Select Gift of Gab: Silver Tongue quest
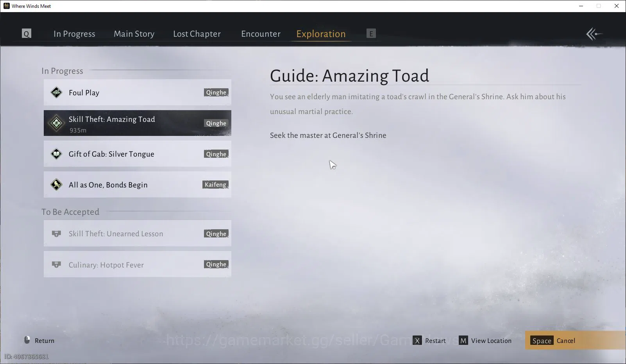 point(138,154)
